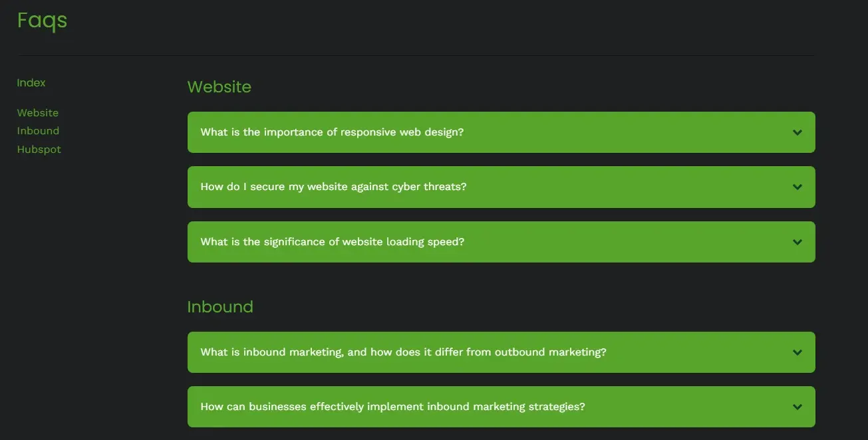This screenshot has width=868, height=440.
Task: Expand the inbound marketing strategies chevron
Action: click(x=797, y=407)
